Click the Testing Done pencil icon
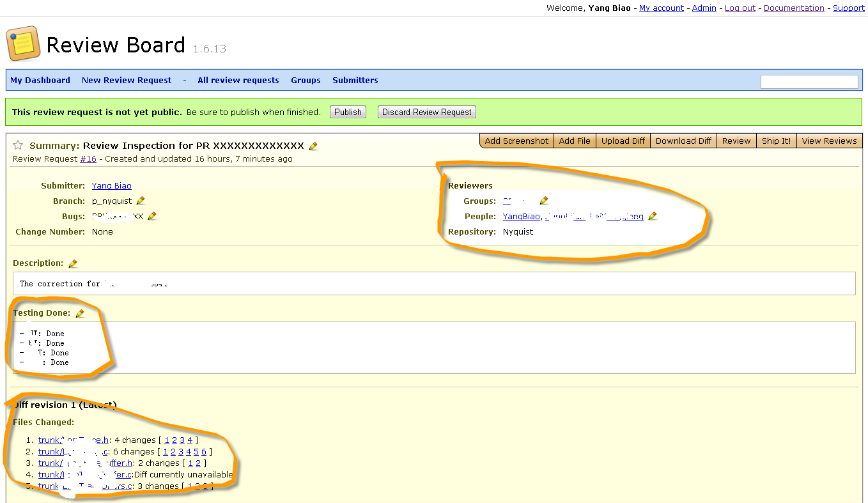 coord(80,313)
